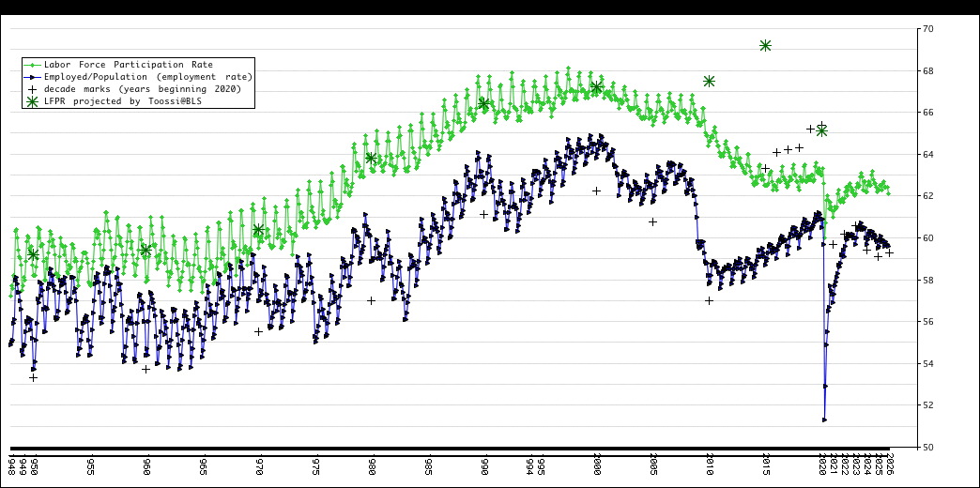Select the 'LFPR projected by Toossi@BLS' legend label
This screenshot has width=980, height=488.
point(122,101)
